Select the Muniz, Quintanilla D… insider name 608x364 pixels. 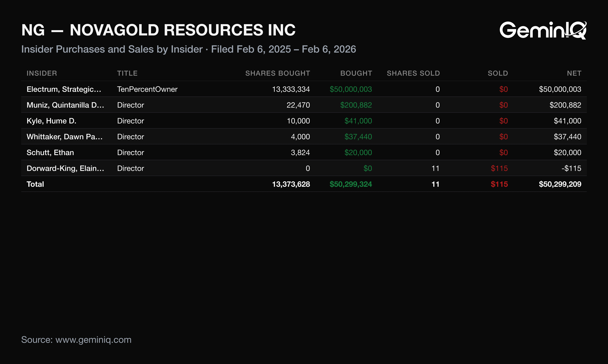tap(65, 105)
